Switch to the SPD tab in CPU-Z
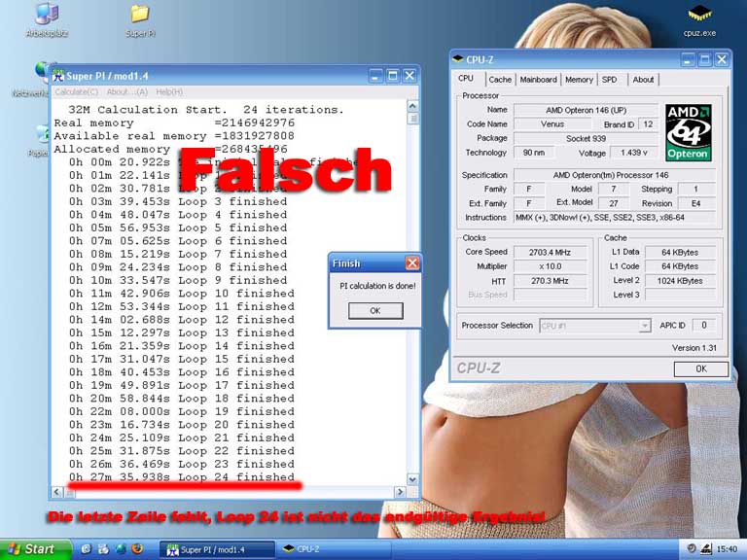This screenshot has height=560, width=747. click(609, 80)
